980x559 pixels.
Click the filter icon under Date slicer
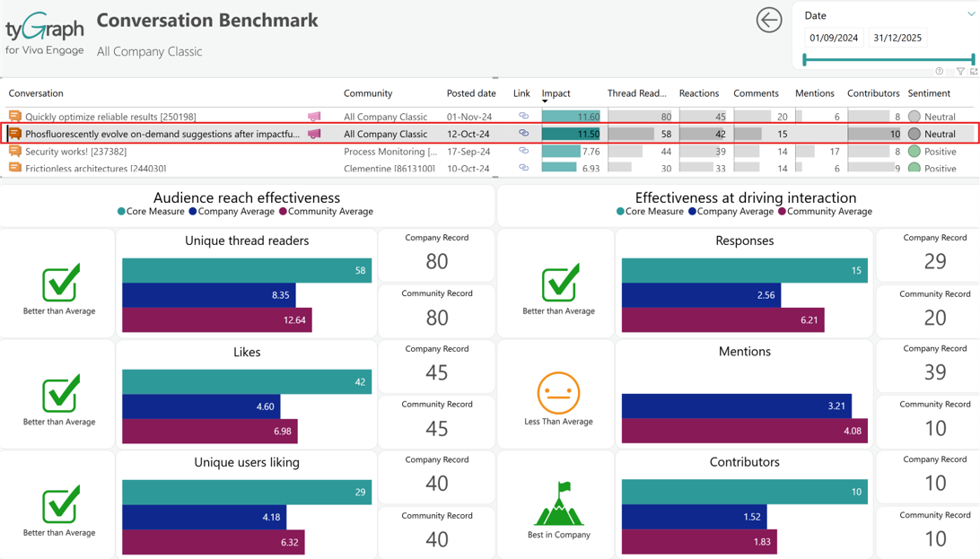coord(960,71)
